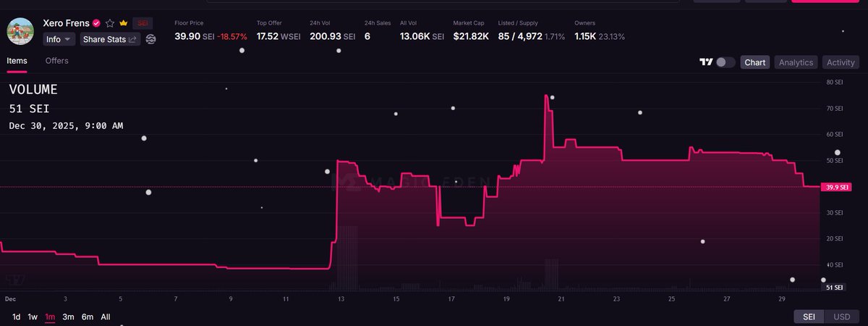Click the gold crown icon
The image size is (868, 326).
(x=123, y=23)
